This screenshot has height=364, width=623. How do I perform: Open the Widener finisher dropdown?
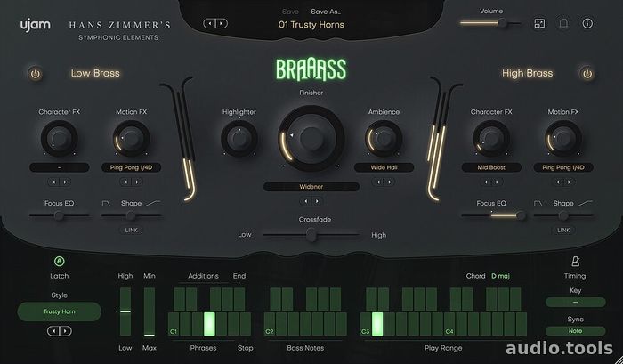311,187
